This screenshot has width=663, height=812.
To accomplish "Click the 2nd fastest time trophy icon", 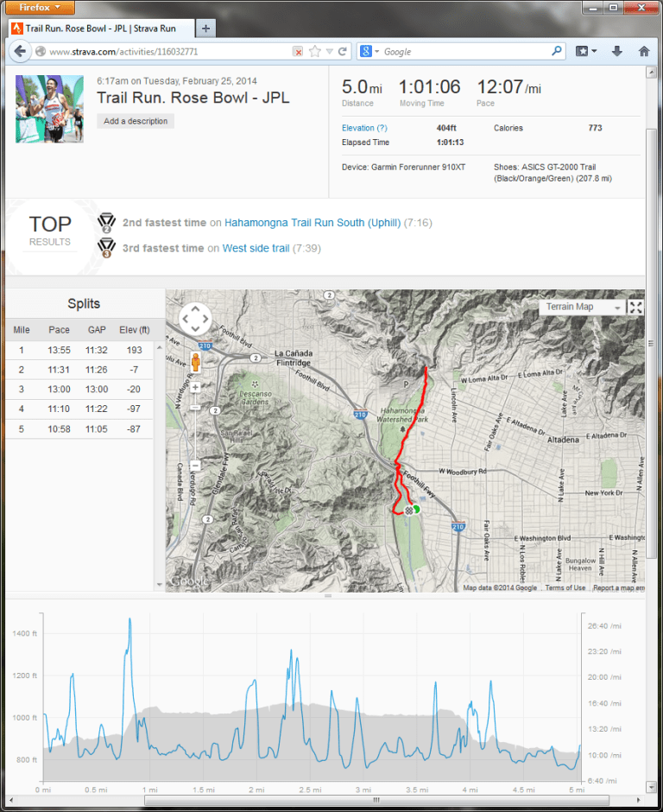I will (104, 220).
